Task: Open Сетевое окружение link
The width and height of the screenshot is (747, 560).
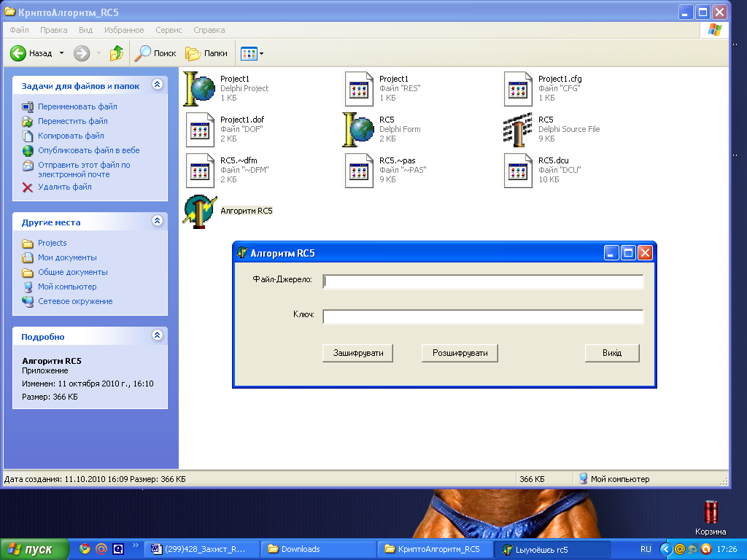Action: coord(75,301)
